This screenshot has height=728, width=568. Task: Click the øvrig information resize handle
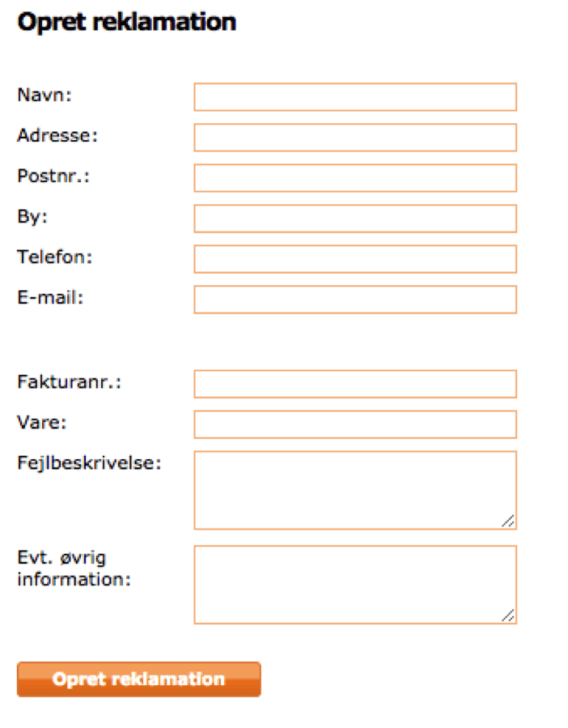[508, 615]
